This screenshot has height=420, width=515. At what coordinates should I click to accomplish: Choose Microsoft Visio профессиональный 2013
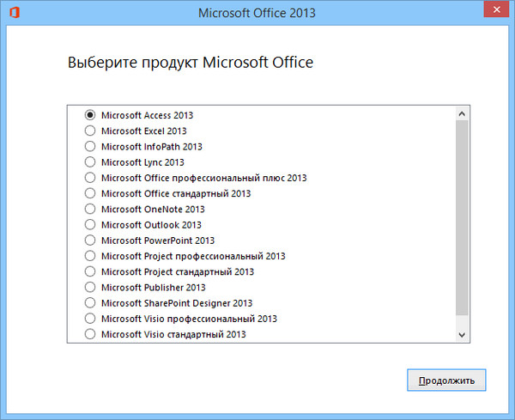tap(90, 319)
